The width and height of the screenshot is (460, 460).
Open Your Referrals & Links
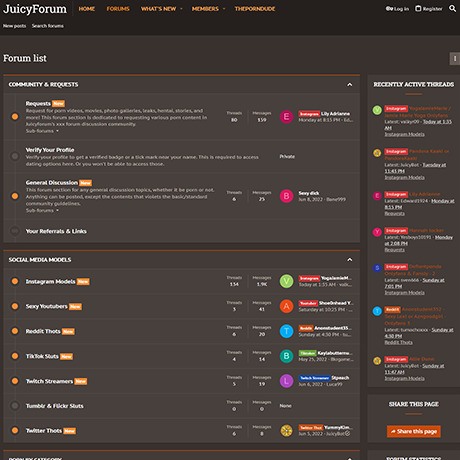pyautogui.click(x=56, y=231)
